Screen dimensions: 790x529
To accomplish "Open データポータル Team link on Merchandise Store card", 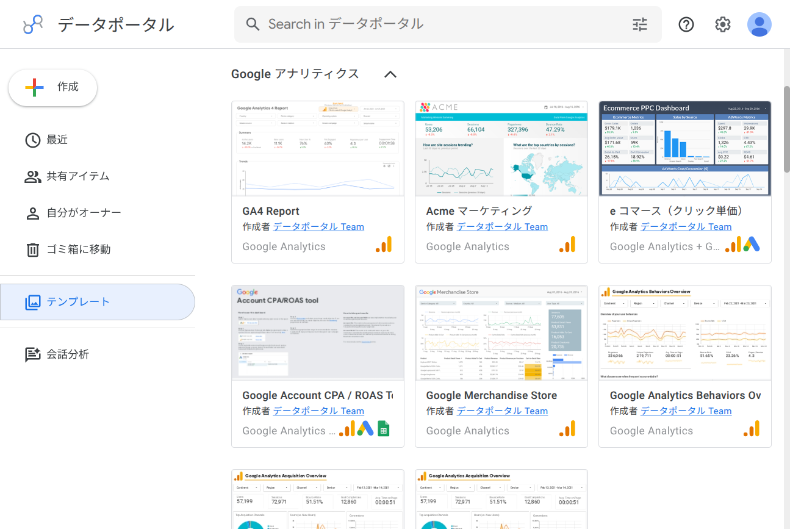I will (502, 411).
